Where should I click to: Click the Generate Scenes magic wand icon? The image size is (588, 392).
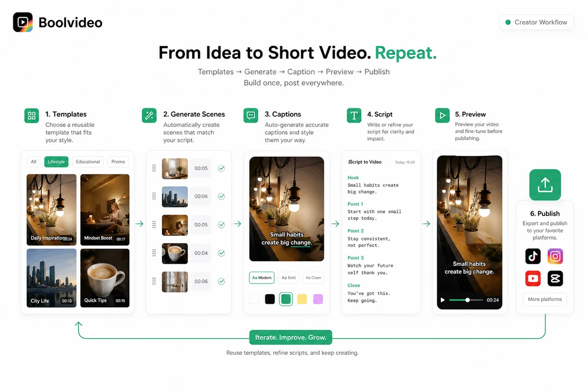pos(149,116)
